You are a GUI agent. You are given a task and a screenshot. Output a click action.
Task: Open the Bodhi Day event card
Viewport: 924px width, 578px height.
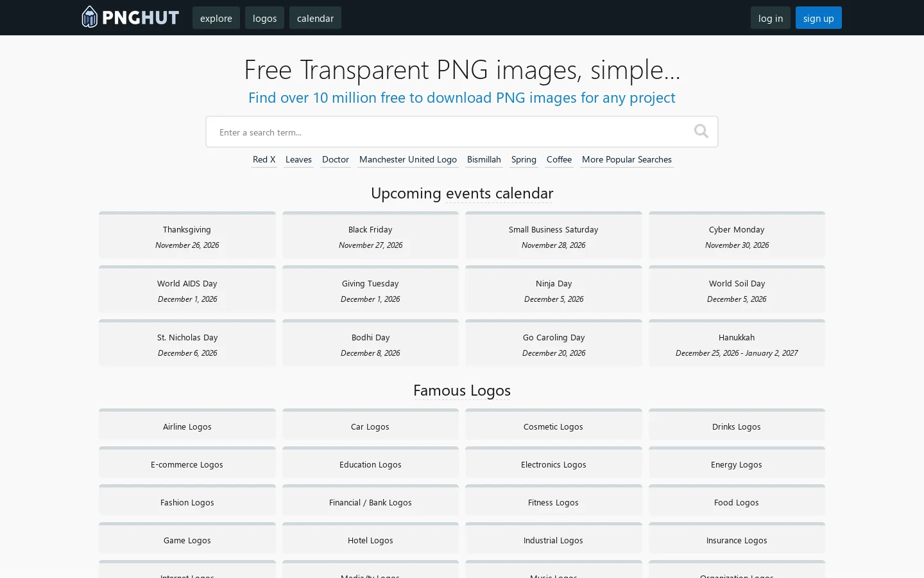(x=370, y=343)
